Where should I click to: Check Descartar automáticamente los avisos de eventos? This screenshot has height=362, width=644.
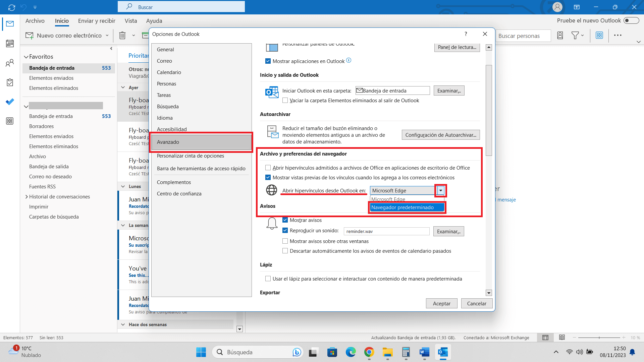tap(285, 251)
